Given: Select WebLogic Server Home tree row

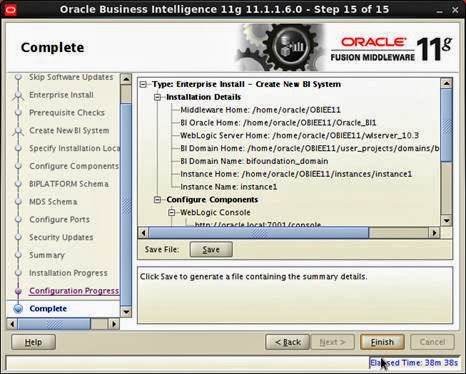Looking at the screenshot, I should click(x=299, y=136).
